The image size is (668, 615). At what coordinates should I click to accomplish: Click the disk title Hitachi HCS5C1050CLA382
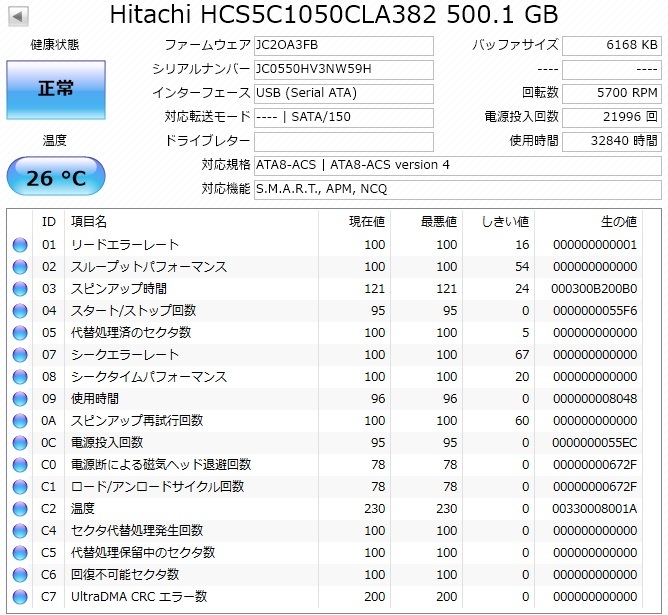[273, 14]
